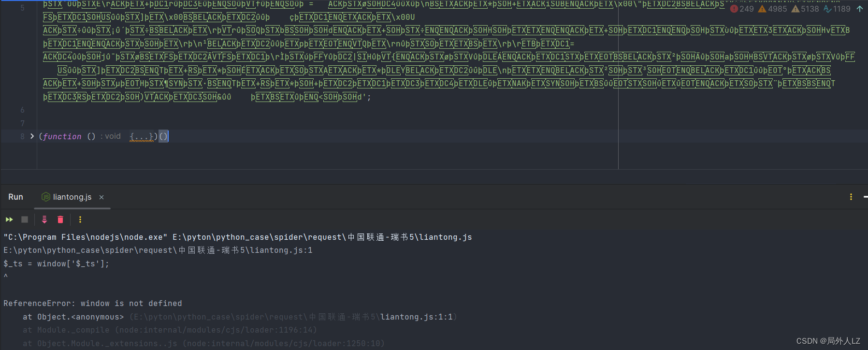Click the node:internal/modules/cjs/loader:1250:10 reference
868x350 pixels.
(283, 343)
